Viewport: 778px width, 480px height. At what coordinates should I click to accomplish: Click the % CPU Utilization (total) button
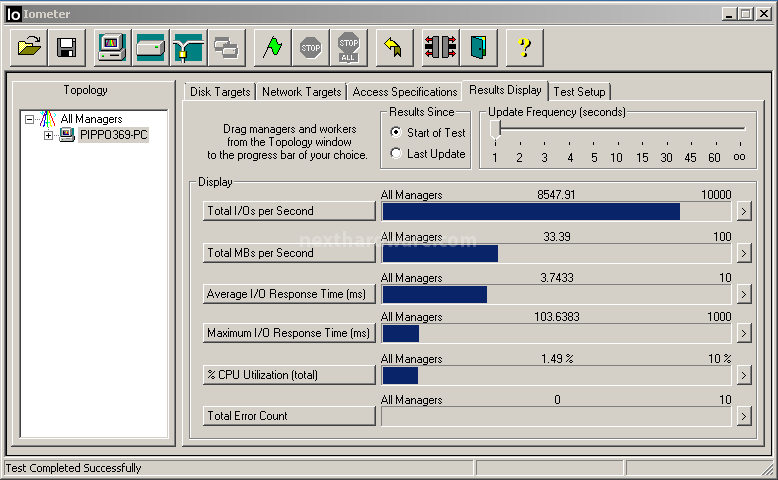click(x=289, y=375)
